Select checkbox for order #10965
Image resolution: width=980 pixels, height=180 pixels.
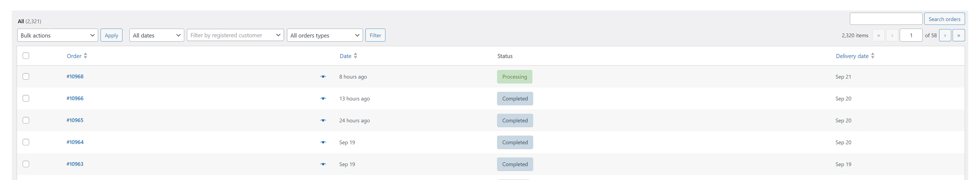[26, 120]
